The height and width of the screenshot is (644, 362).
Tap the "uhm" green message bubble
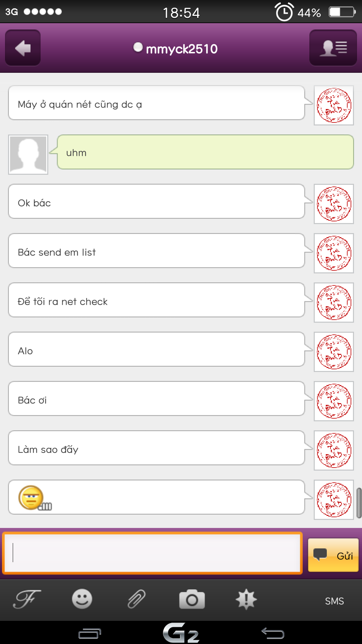point(205,152)
